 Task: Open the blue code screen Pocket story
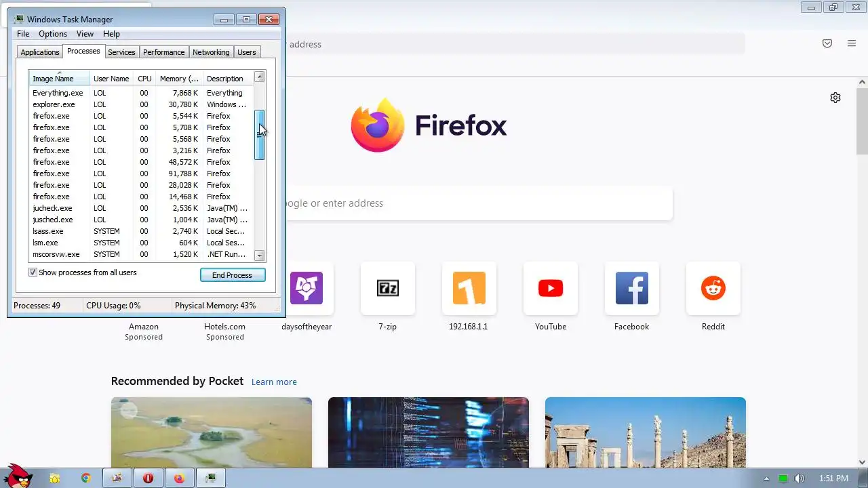pos(429,432)
